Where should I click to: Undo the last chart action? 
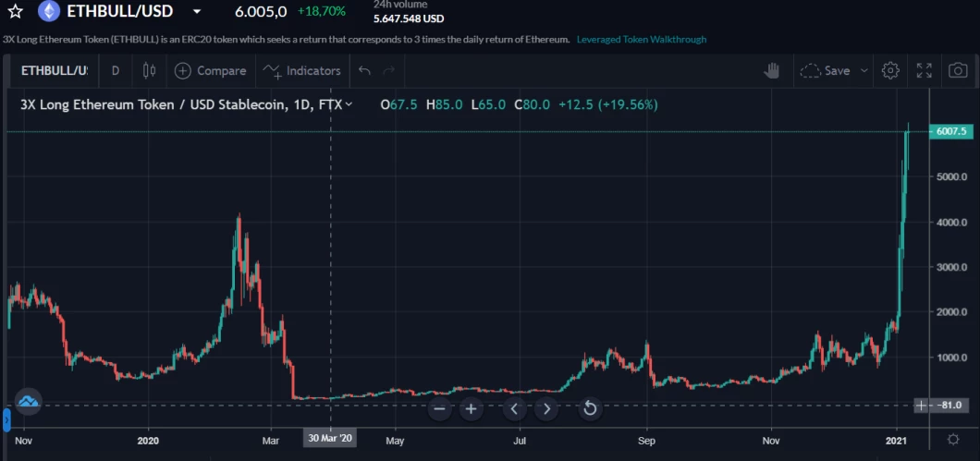click(x=364, y=70)
